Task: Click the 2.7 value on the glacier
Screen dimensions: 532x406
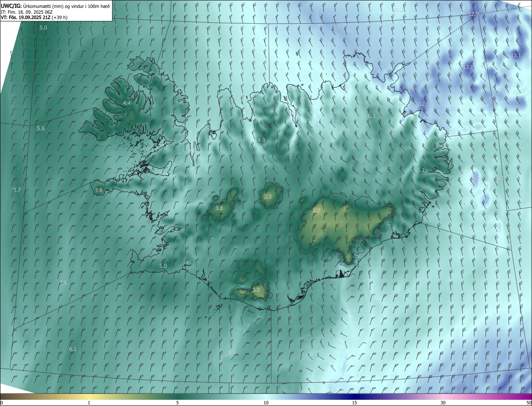Action: 317,211
